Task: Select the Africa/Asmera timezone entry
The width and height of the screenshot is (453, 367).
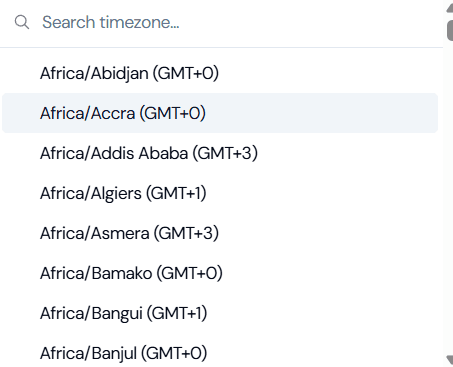Action: pos(220,233)
